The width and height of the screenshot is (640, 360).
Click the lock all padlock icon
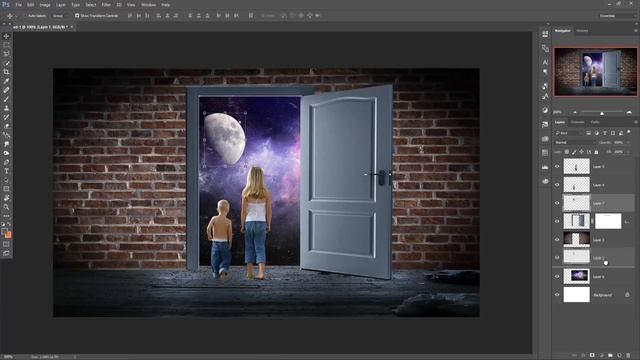click(x=596, y=152)
